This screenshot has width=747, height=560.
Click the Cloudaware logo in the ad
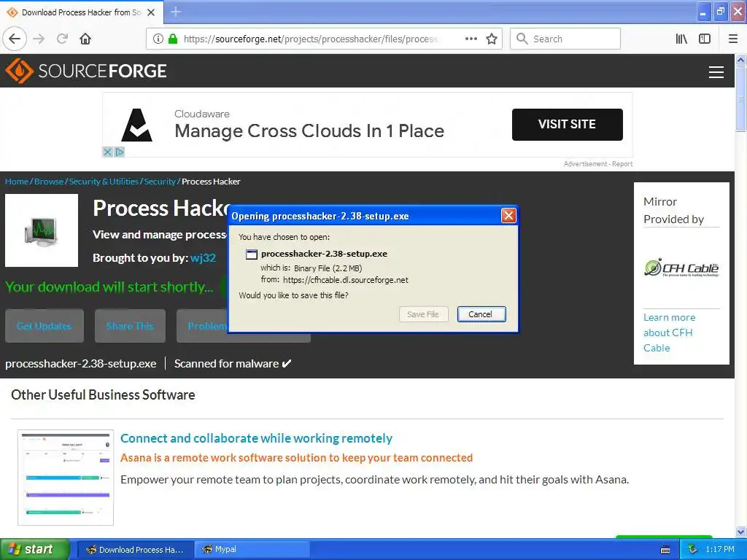pos(136,125)
